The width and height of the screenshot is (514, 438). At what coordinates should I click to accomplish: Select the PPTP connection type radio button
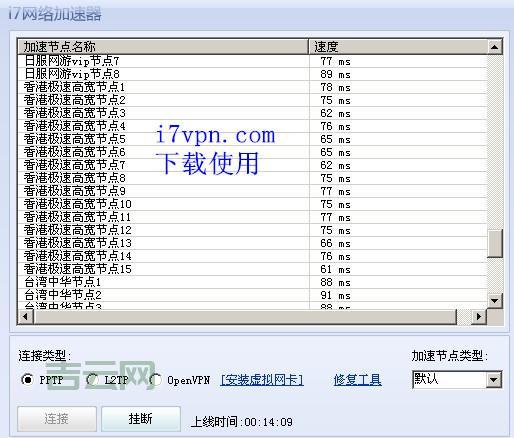pyautogui.click(x=27, y=380)
